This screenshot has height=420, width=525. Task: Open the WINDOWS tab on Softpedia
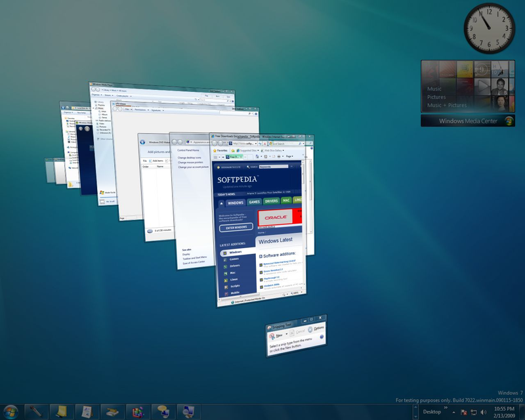click(x=236, y=203)
